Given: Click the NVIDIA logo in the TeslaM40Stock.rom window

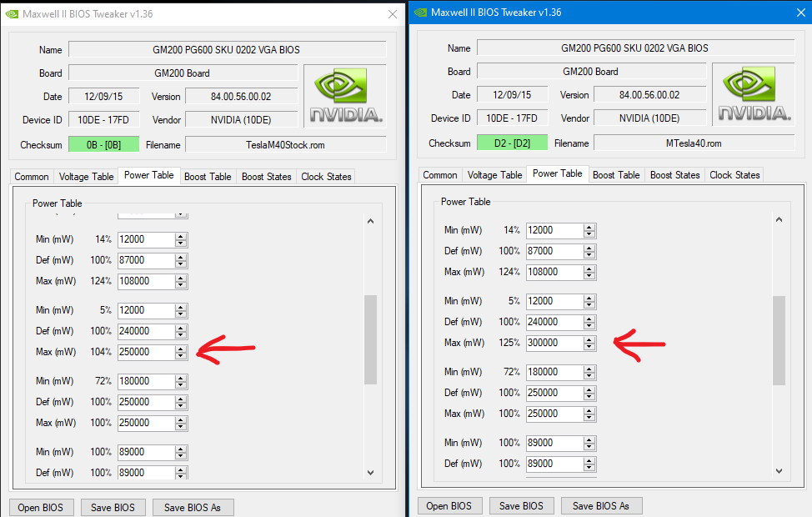Looking at the screenshot, I should coord(345,95).
